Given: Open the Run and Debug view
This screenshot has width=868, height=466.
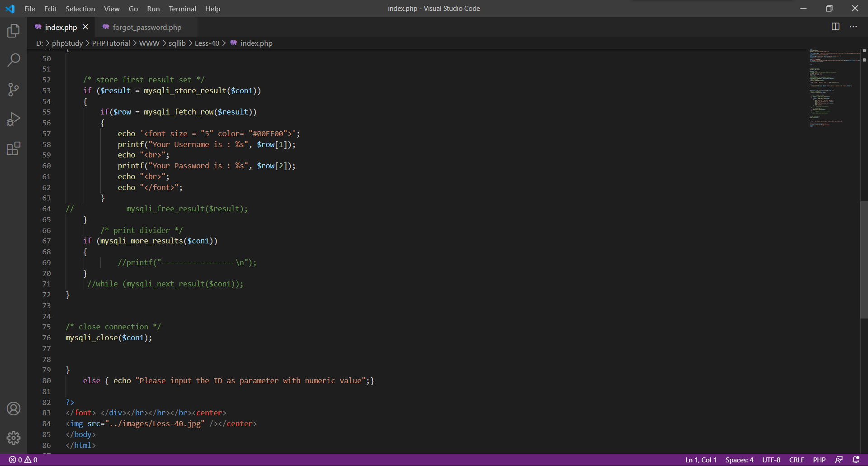Looking at the screenshot, I should (x=14, y=119).
